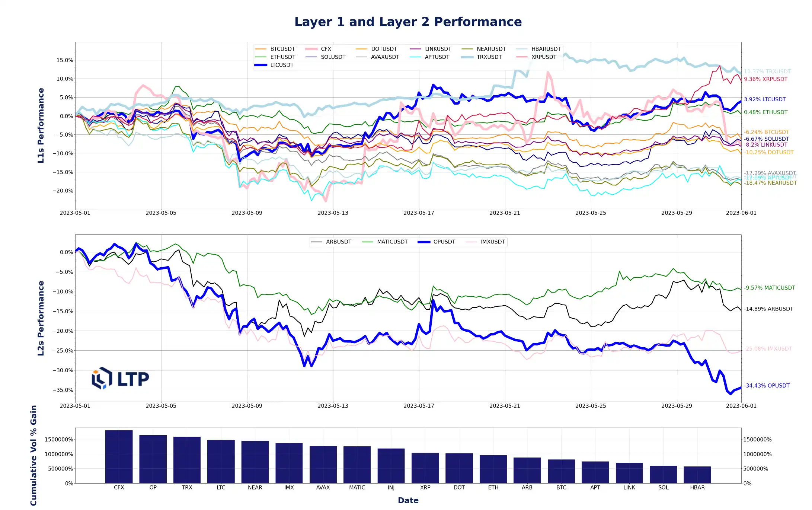Image resolution: width=812 pixels, height=510 pixels.
Task: Click the MATIC bar in volume chart
Action: tap(357, 465)
